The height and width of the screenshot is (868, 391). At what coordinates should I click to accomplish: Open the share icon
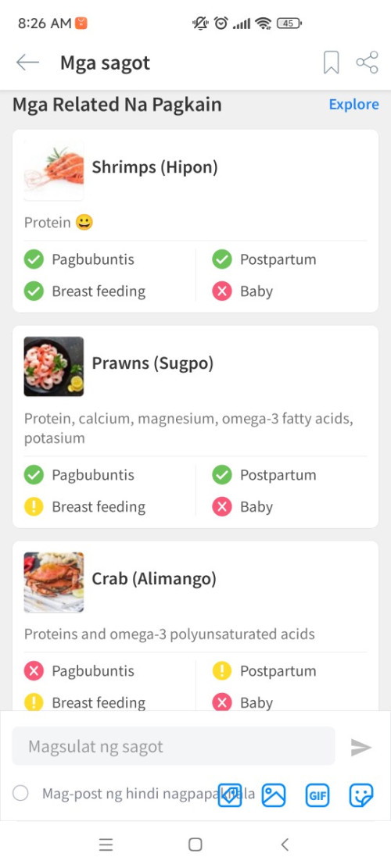point(368,63)
